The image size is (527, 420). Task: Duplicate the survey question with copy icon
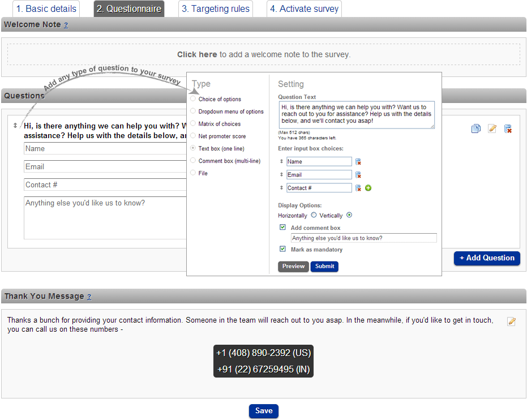pos(475,128)
